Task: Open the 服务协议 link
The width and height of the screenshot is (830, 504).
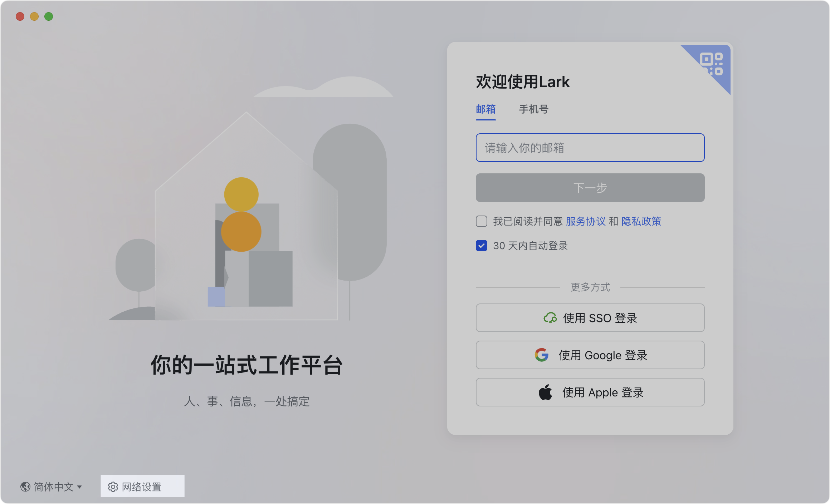Action: pos(586,221)
